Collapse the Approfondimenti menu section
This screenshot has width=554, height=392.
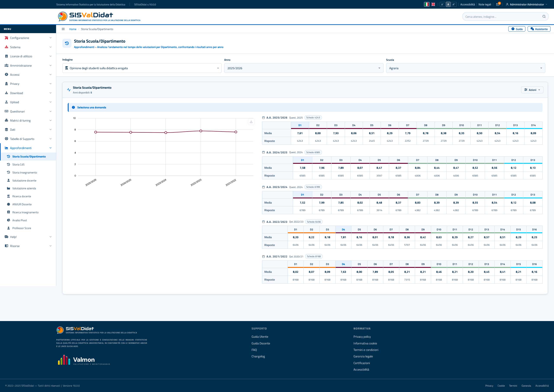28,148
